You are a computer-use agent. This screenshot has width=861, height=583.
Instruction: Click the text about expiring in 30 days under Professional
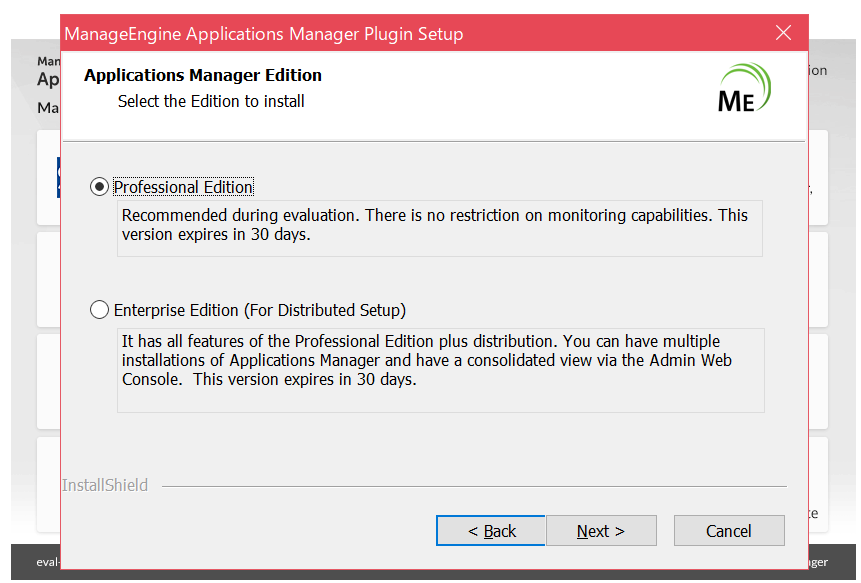click(218, 236)
